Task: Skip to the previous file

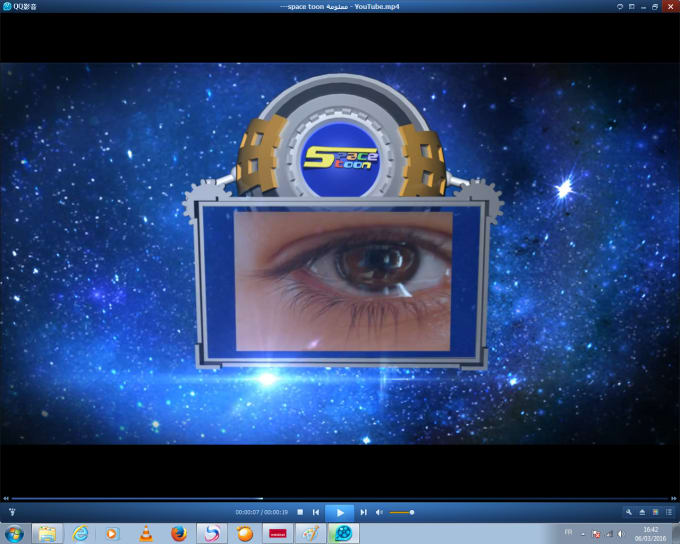Action: coord(316,512)
